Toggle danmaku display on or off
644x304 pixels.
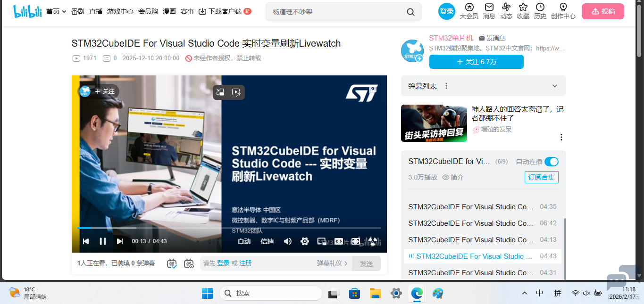click(172, 263)
